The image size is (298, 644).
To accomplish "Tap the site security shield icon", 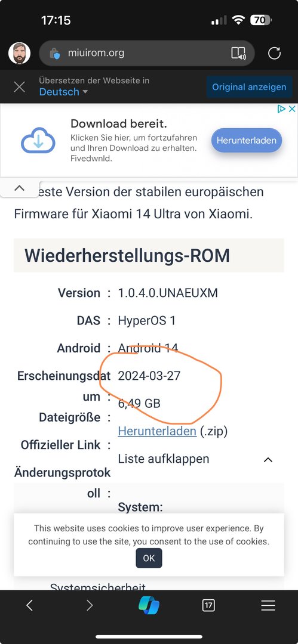I will point(55,54).
